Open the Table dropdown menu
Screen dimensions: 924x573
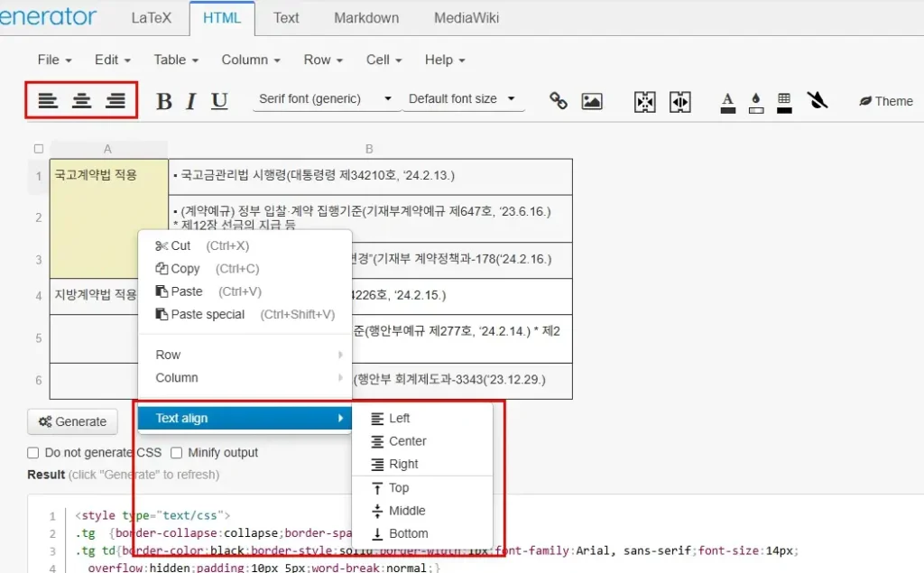point(175,60)
